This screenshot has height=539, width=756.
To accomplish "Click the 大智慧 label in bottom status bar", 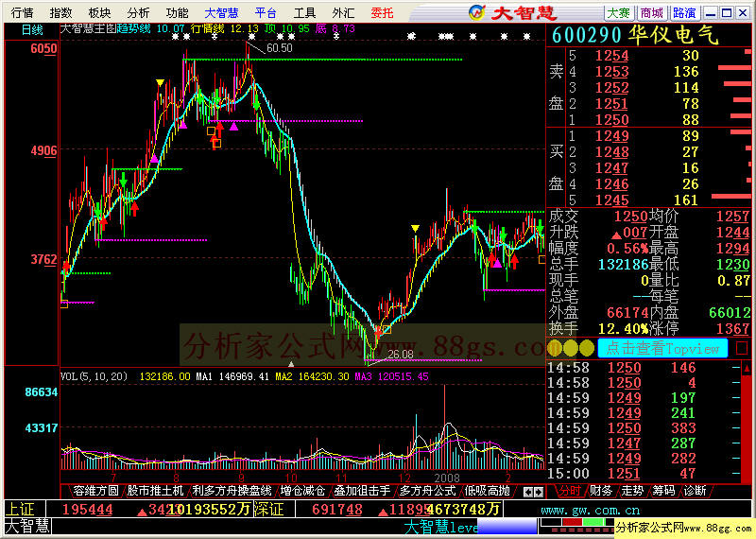I will (27, 527).
